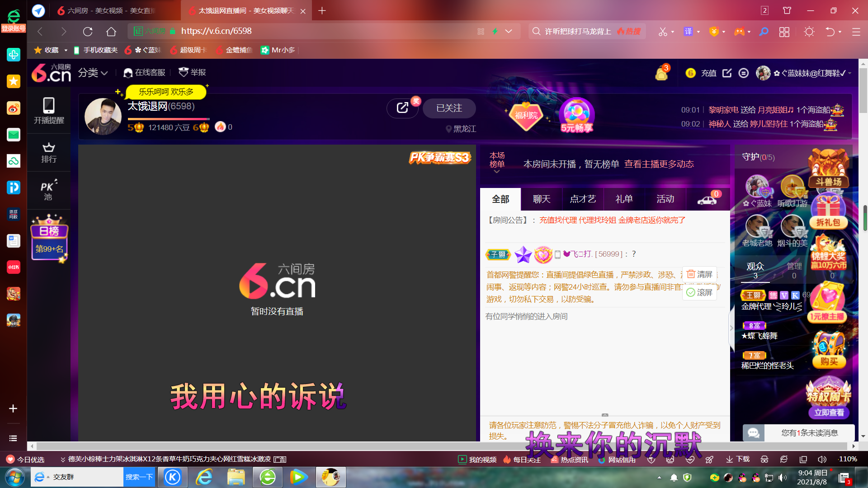Open the 排行 ranking crown icon

click(x=49, y=152)
